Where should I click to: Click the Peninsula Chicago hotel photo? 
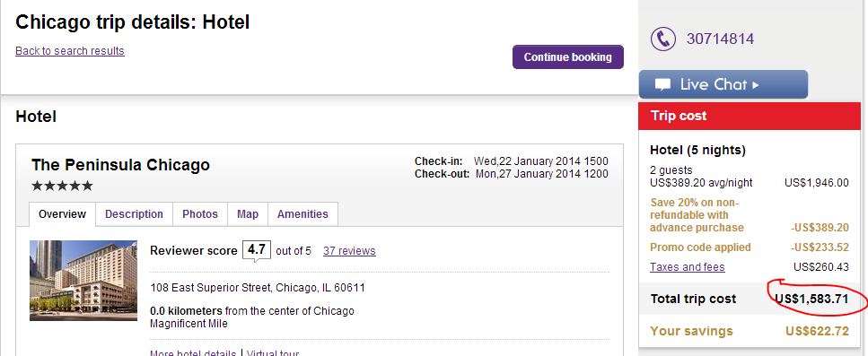pos(83,281)
